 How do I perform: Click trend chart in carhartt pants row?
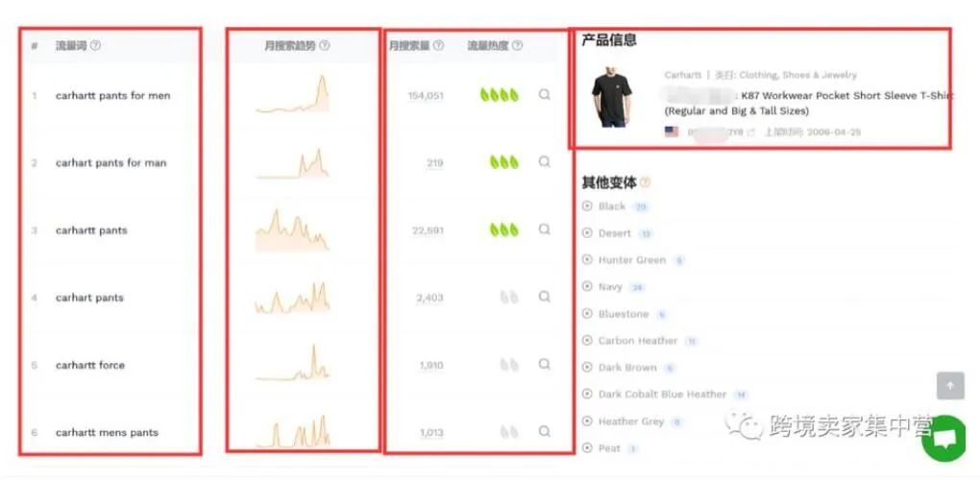pyautogui.click(x=292, y=229)
